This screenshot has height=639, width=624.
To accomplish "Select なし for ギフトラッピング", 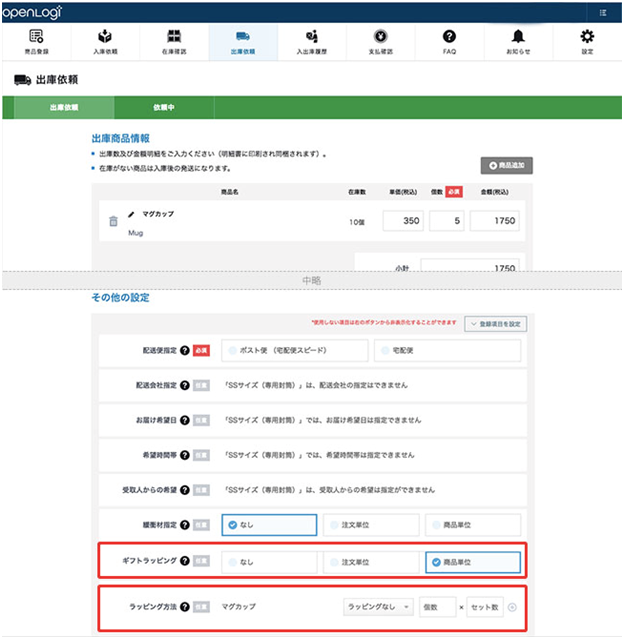I will tap(269, 562).
